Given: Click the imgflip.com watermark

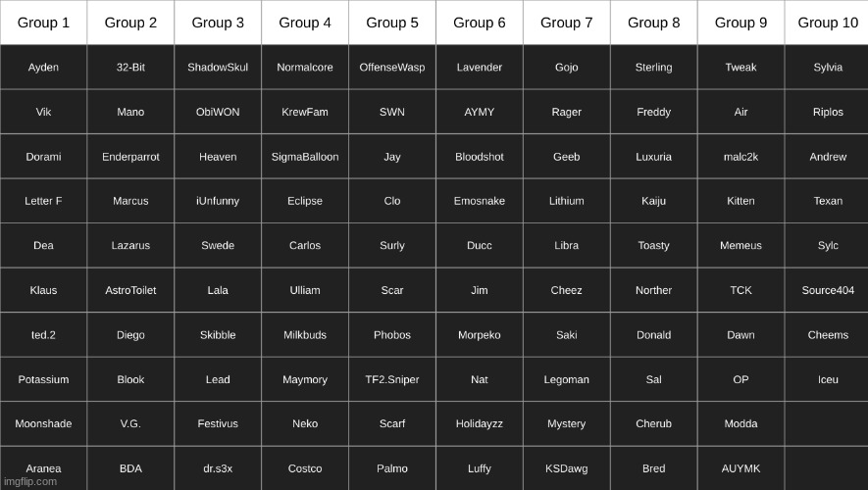Looking at the screenshot, I should [29, 482].
